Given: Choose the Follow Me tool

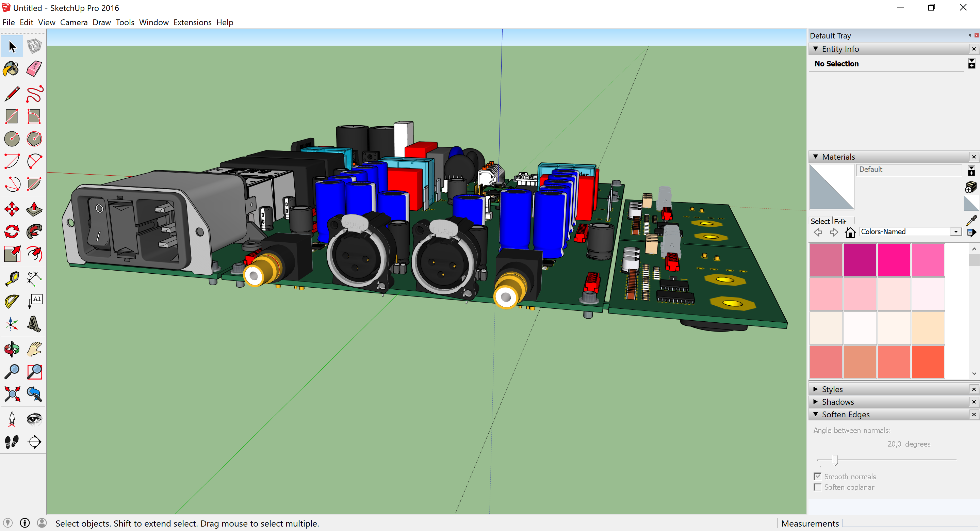Looking at the screenshot, I should click(34, 231).
